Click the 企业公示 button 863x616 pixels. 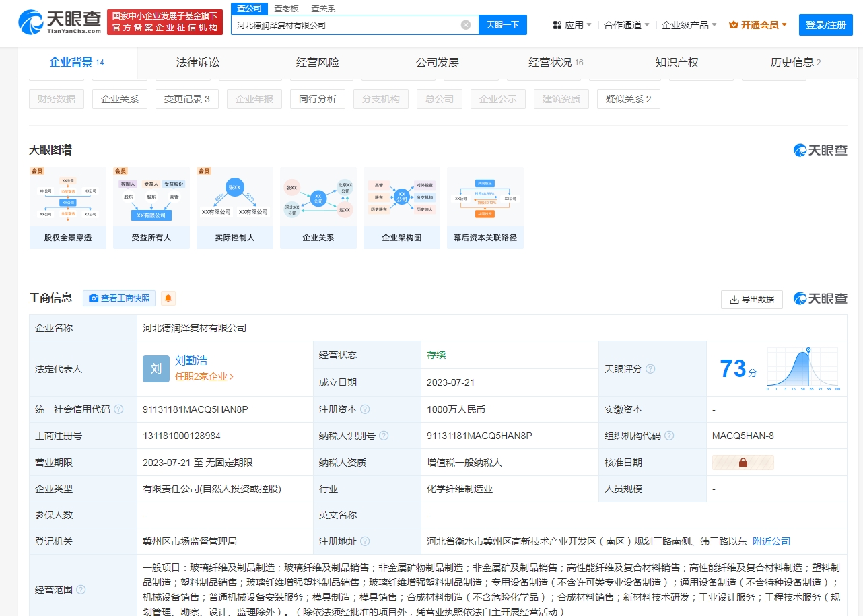point(498,99)
